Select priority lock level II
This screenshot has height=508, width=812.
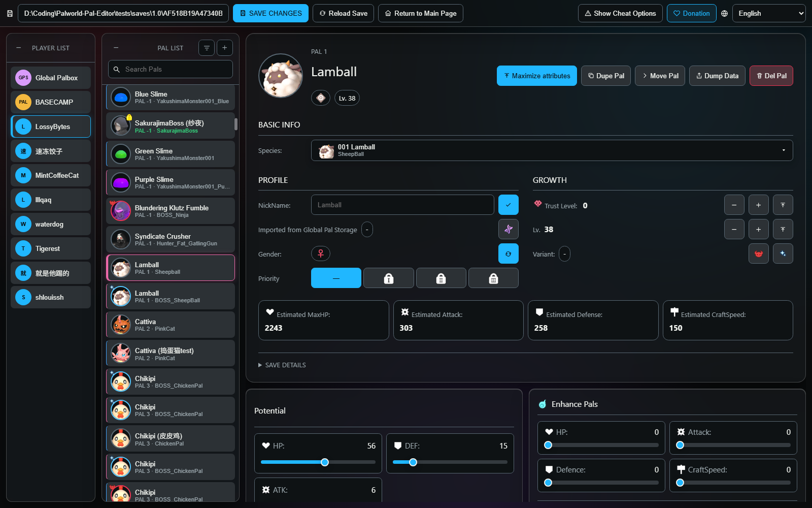441,278
